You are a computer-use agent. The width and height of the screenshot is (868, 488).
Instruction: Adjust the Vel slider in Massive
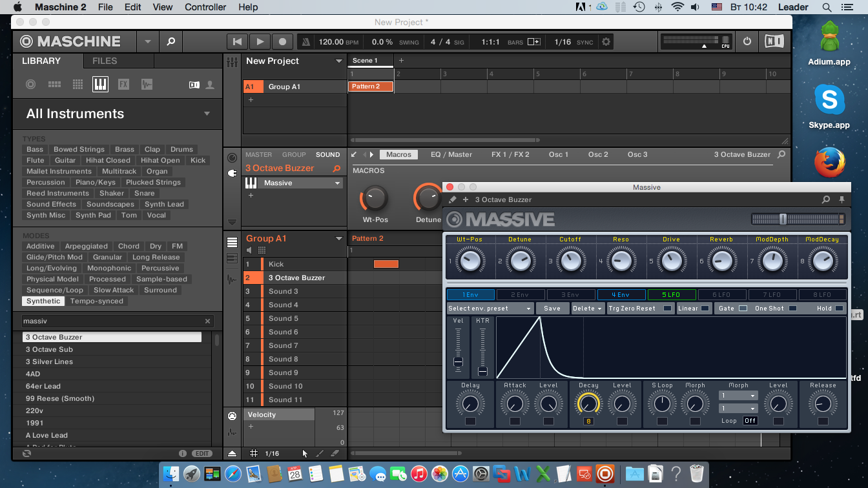click(458, 361)
